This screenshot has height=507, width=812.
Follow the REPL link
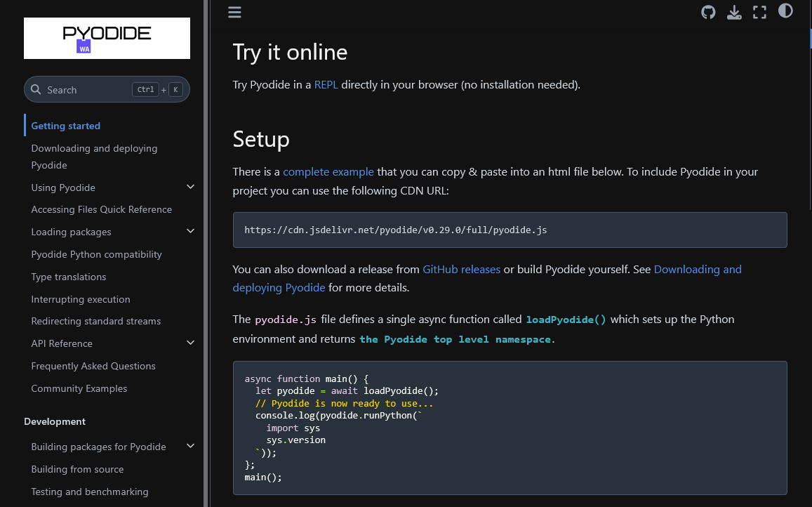point(326,84)
